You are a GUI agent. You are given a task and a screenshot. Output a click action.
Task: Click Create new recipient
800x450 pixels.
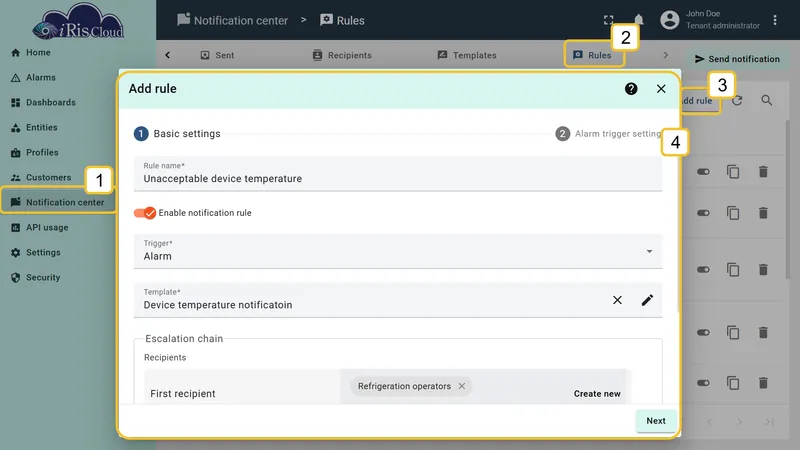coord(597,394)
